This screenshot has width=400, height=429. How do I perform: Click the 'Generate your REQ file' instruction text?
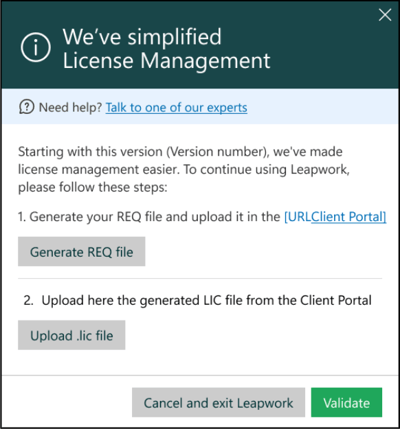click(x=149, y=217)
